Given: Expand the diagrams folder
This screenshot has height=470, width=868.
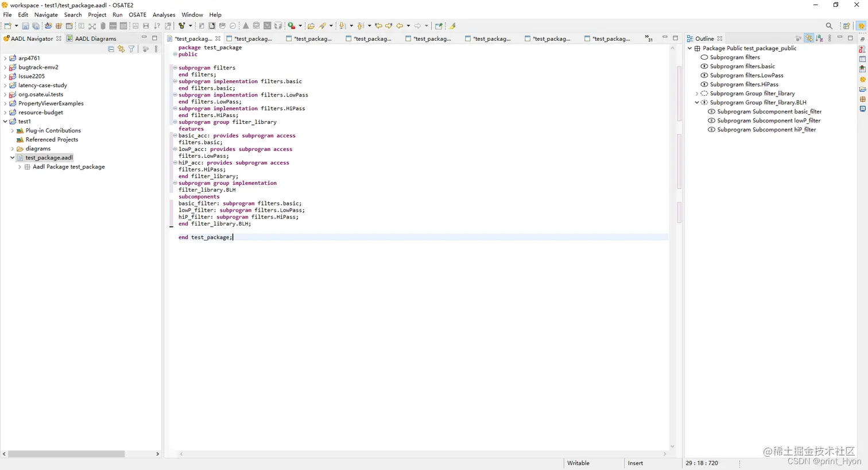Looking at the screenshot, I should (x=13, y=149).
